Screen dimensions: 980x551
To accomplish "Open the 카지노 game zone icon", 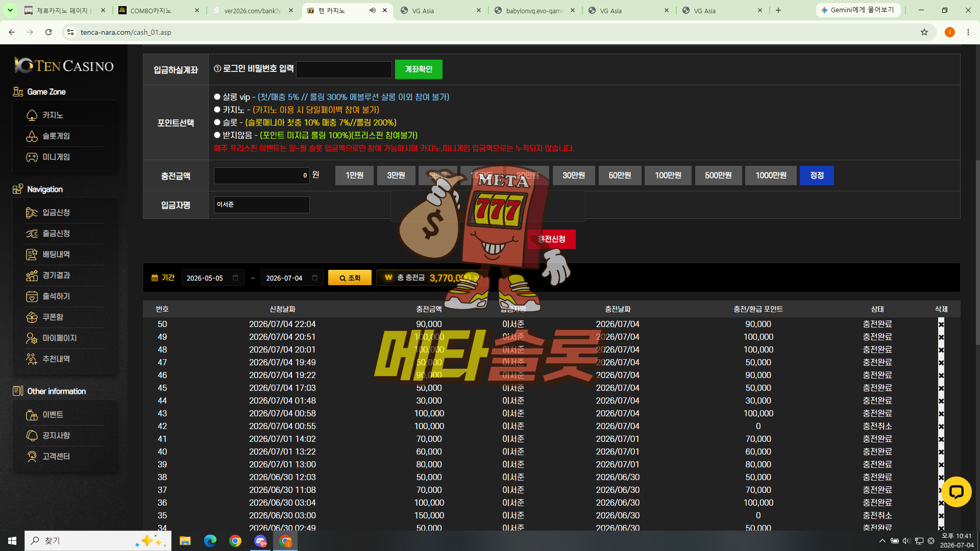I will [32, 115].
